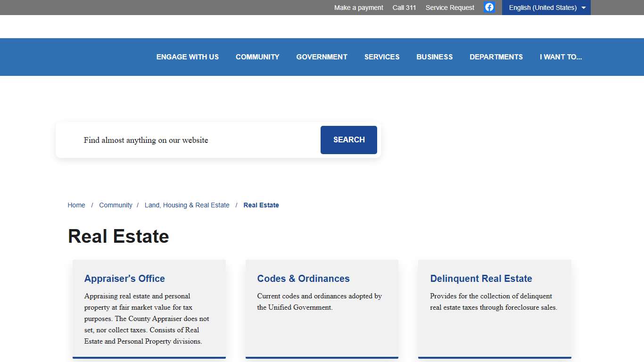
Task: Go to Home in the breadcrumb
Action: tap(76, 205)
